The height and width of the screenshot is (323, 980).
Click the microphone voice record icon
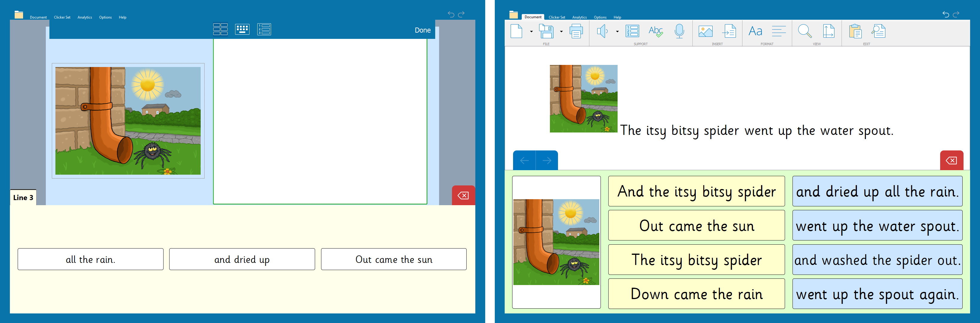679,31
